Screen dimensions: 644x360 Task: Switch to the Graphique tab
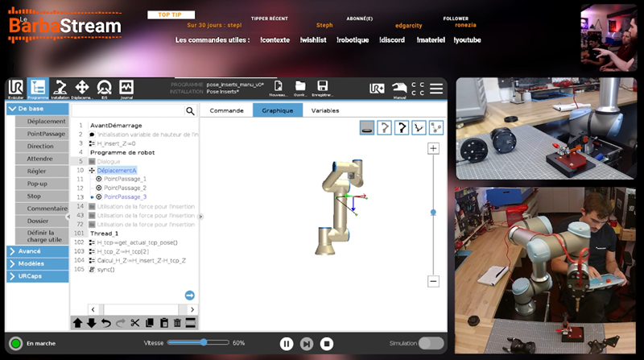pos(278,110)
